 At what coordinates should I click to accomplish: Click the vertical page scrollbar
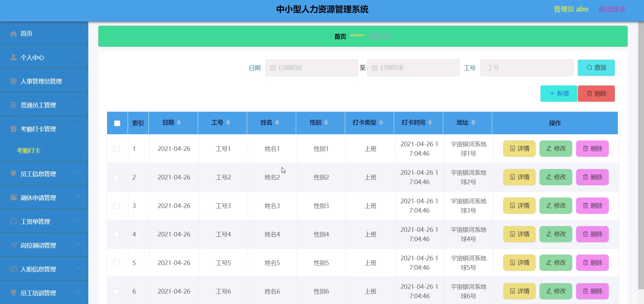click(641, 155)
